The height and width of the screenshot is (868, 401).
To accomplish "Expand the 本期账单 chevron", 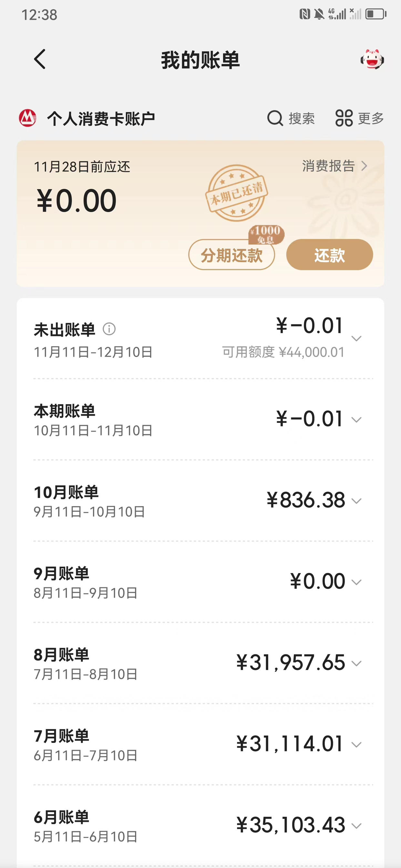I will coord(356,420).
